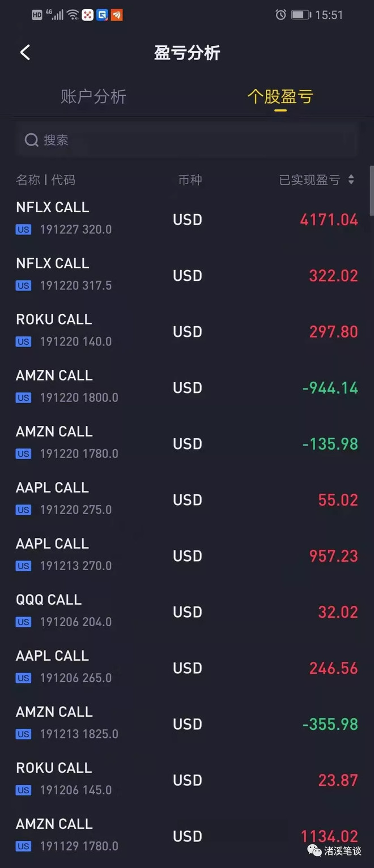The width and height of the screenshot is (374, 868).
Task: Select AAPL CALL 191213 270.0 row
Action: coord(187,555)
